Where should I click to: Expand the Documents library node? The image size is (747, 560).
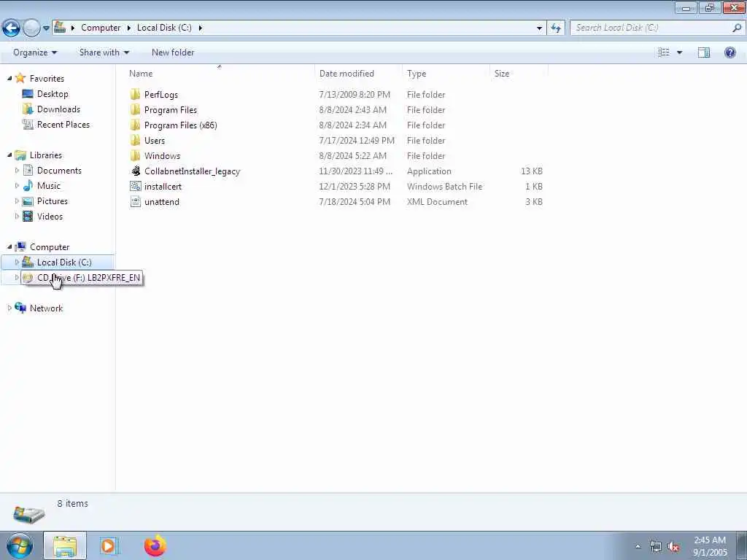[17, 170]
